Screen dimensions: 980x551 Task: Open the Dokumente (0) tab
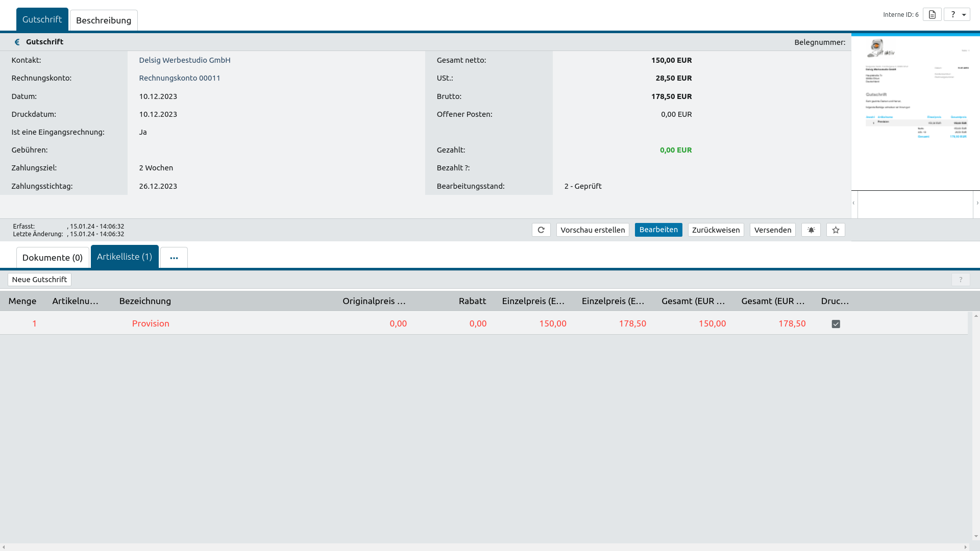click(x=53, y=258)
